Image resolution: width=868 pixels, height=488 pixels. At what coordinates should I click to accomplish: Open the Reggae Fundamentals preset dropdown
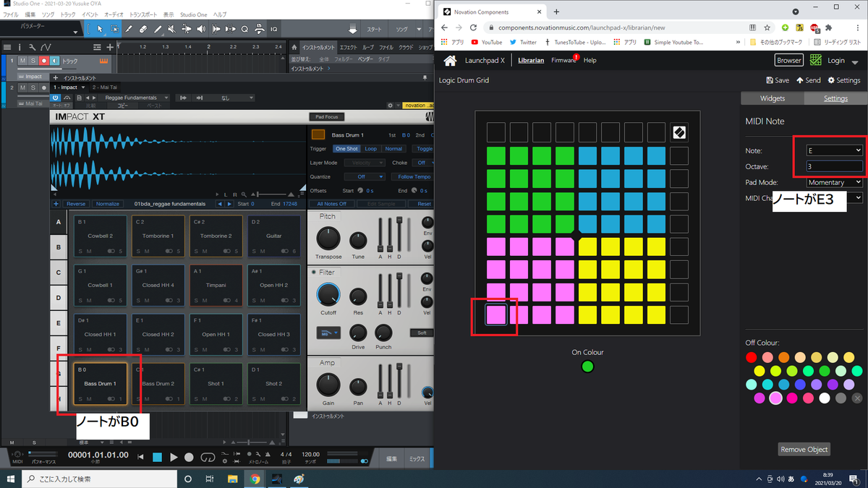pyautogui.click(x=136, y=98)
